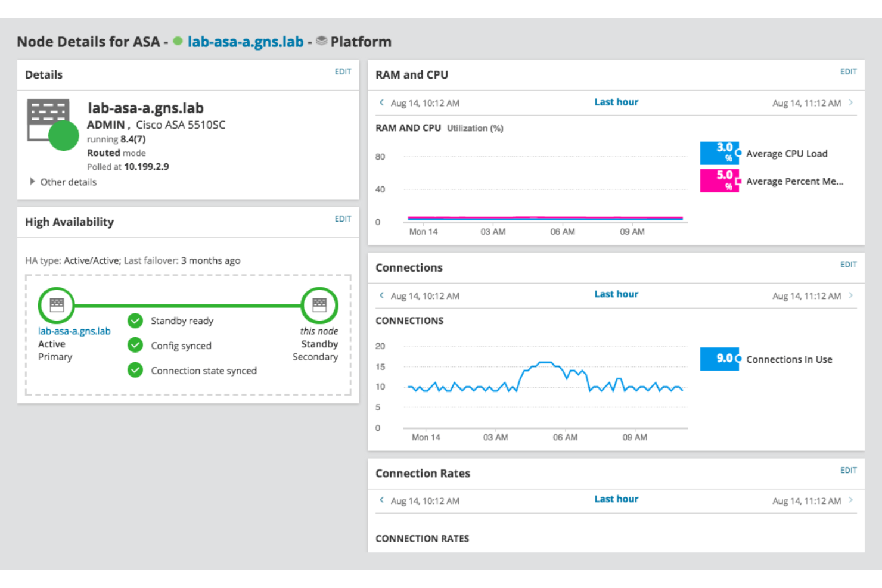Click the connections peak on line chart
This screenshot has height=588, width=882.
tap(545, 362)
